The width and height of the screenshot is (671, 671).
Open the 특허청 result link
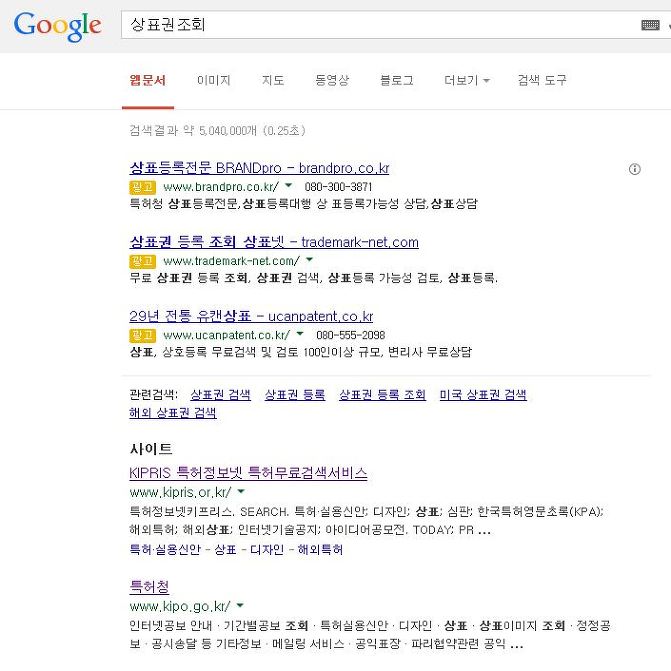(149, 586)
